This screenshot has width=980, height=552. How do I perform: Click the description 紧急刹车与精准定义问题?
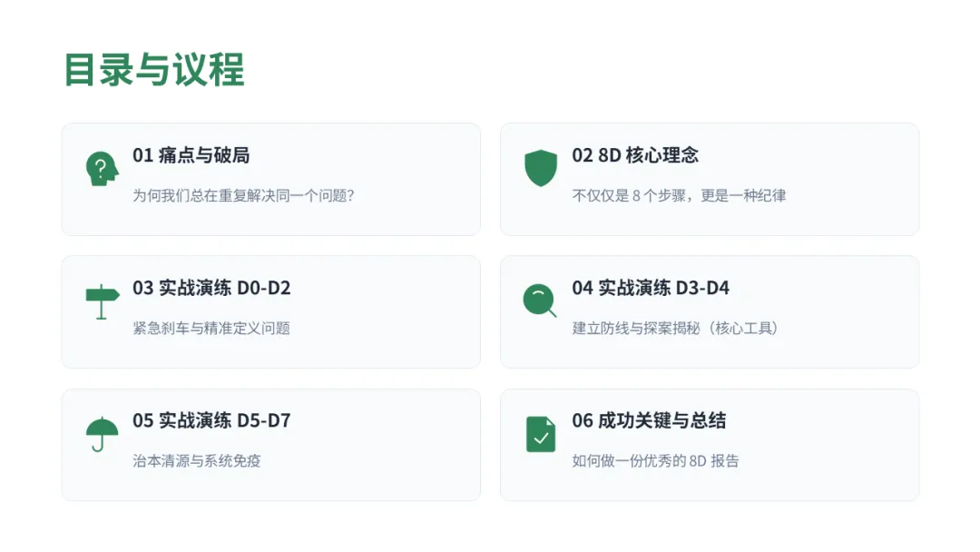pyautogui.click(x=211, y=328)
